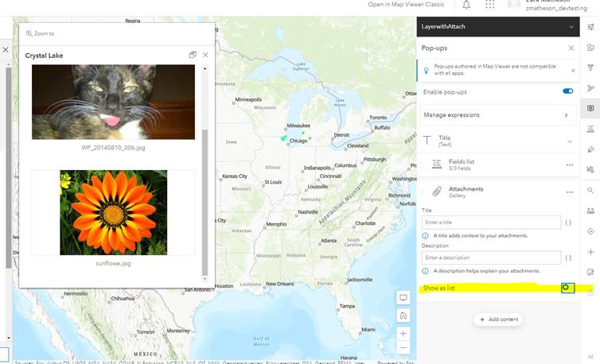This screenshot has height=364, width=600.
Task: Collapse the right toolbar with double chevron
Action: click(x=590, y=356)
